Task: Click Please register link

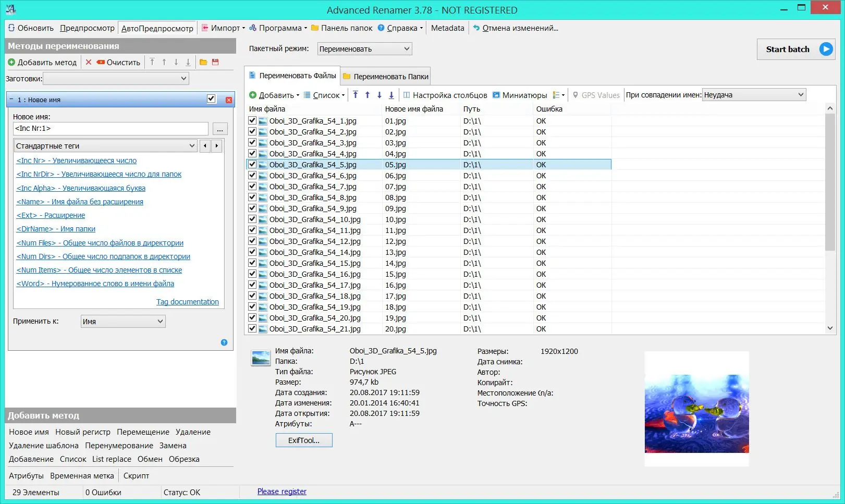Action: pyautogui.click(x=282, y=491)
